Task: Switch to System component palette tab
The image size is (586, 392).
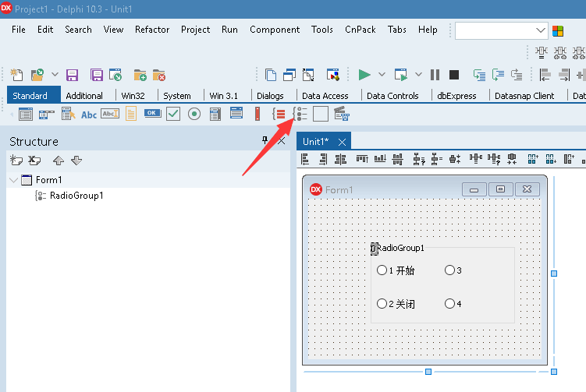Action: (177, 96)
